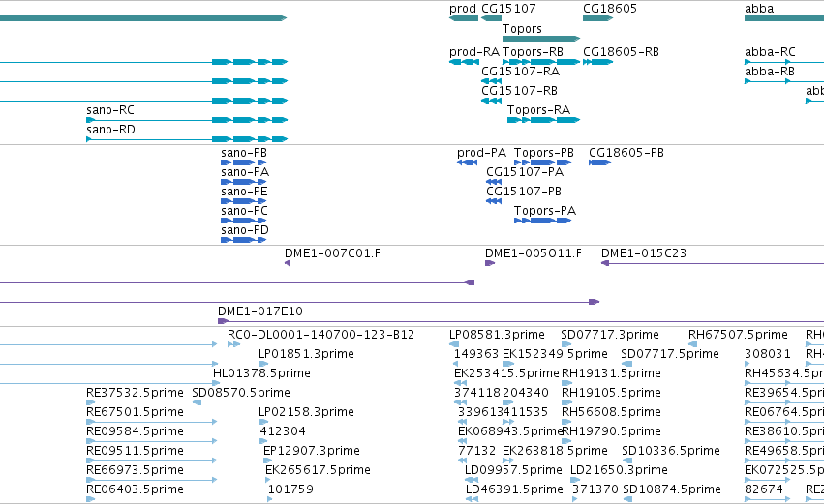Click the SD08570.5prime EST label

point(241,394)
